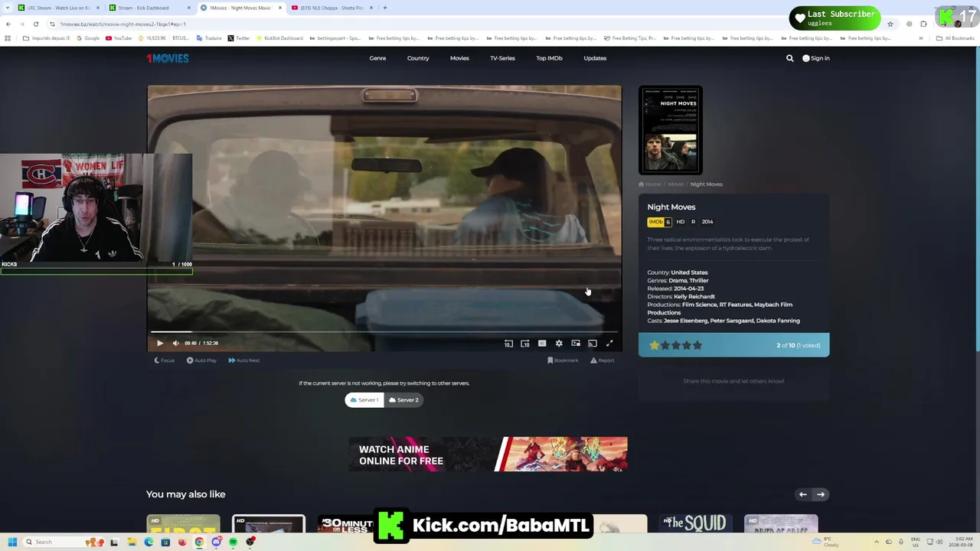The width and height of the screenshot is (980, 551).
Task: Rate the movie with the first star
Action: pos(655,345)
